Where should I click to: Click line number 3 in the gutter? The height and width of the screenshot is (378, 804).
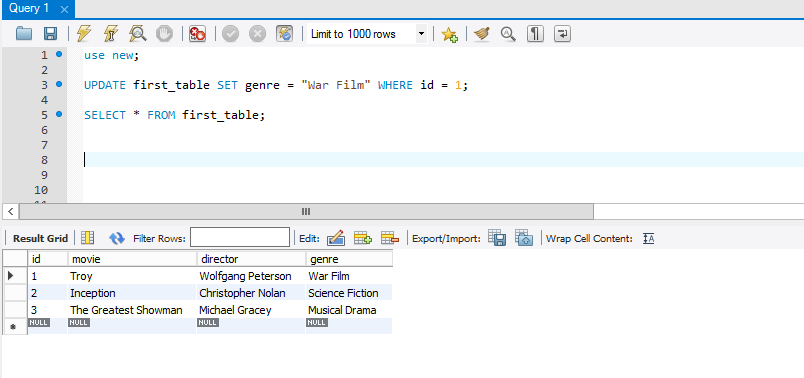click(x=44, y=85)
